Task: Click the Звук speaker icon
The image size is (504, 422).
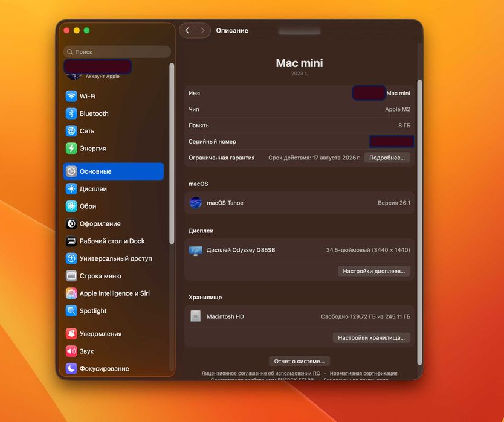Action: (x=71, y=351)
